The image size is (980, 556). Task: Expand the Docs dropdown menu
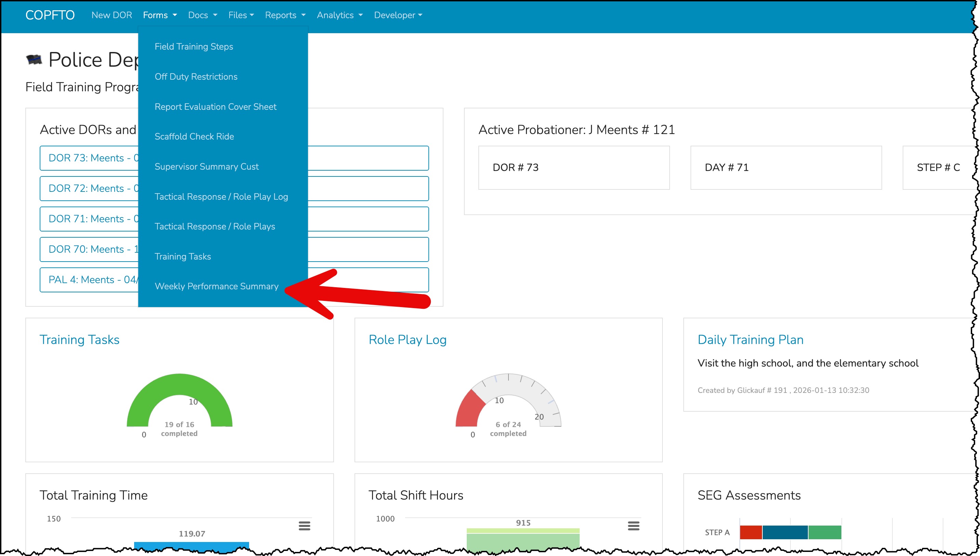point(203,15)
